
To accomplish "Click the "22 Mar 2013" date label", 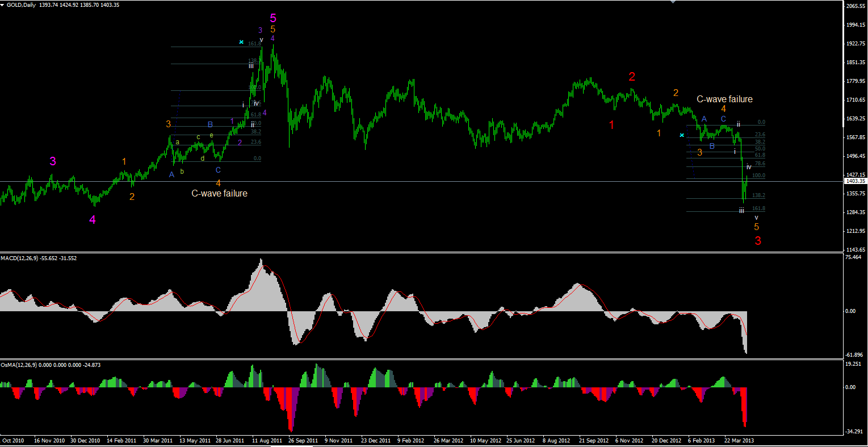I will pyautogui.click(x=740, y=441).
